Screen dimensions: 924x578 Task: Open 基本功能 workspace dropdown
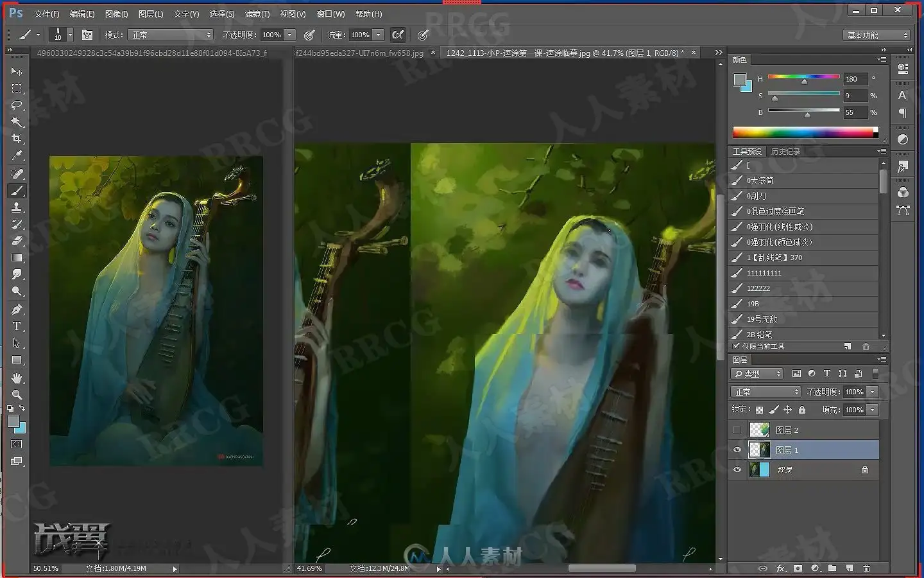click(877, 35)
